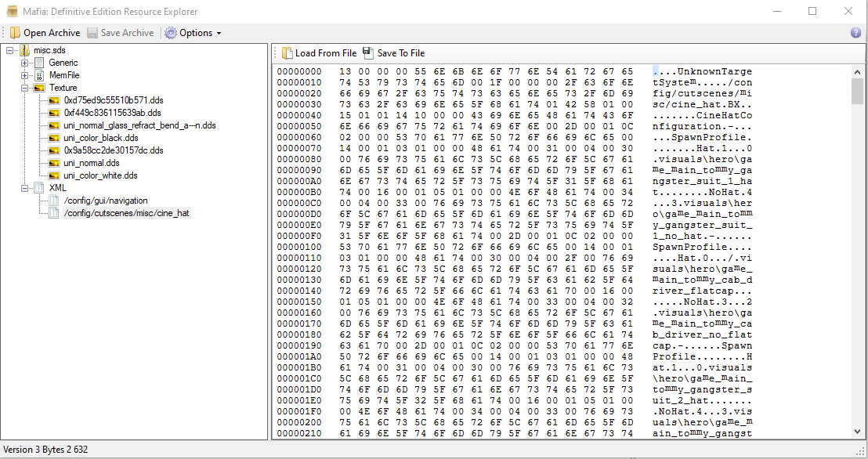Image resolution: width=868 pixels, height=459 pixels.
Task: Click the icon of uni_color_black.dds
Action: coord(54,138)
